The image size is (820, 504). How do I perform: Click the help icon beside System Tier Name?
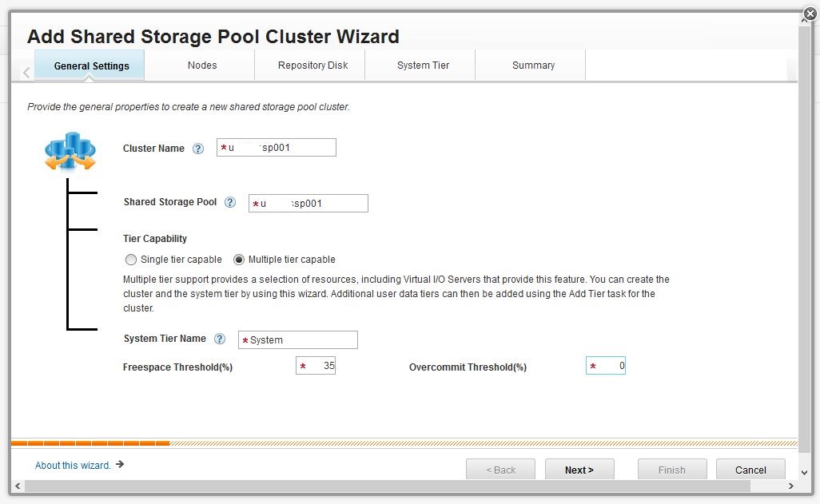tap(220, 339)
